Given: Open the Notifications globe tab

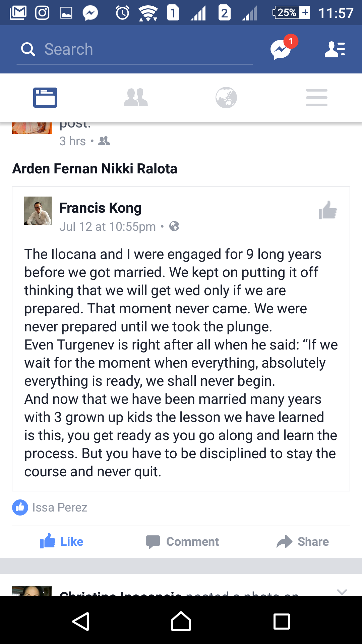Looking at the screenshot, I should 226,98.
